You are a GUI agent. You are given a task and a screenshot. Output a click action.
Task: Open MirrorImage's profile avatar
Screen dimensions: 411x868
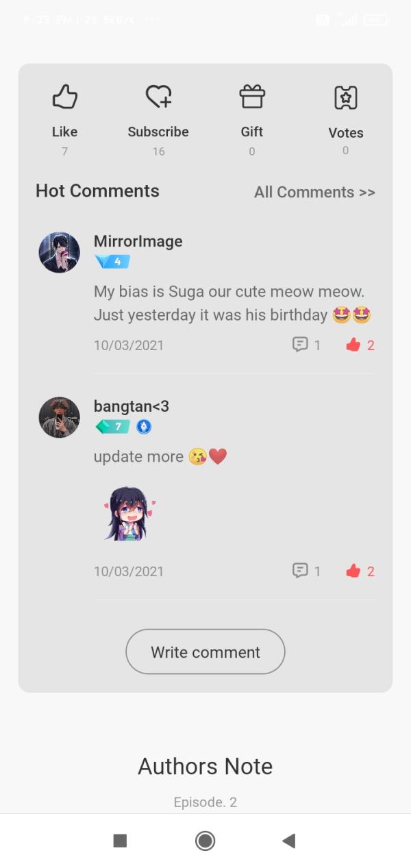60,252
